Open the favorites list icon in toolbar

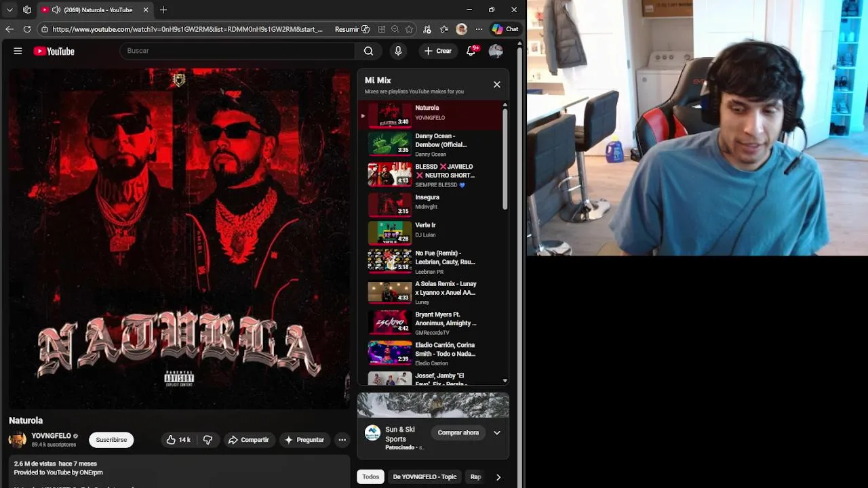pyautogui.click(x=444, y=29)
